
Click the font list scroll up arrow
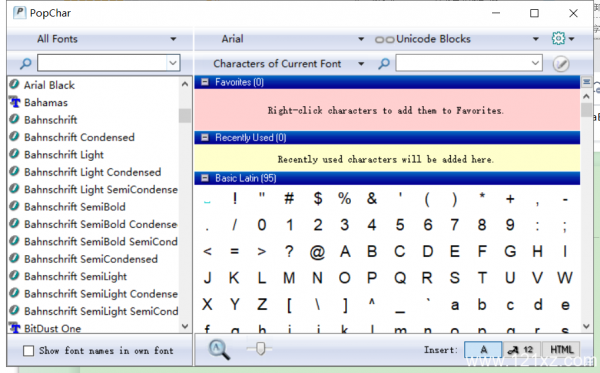185,84
